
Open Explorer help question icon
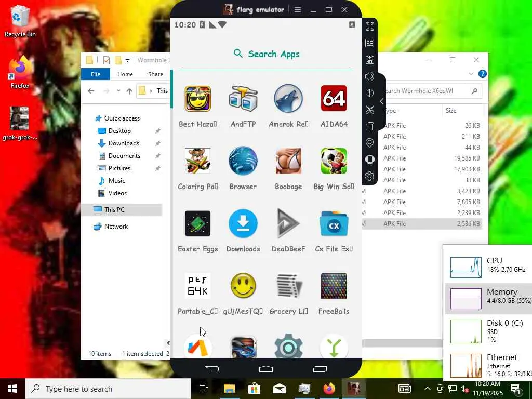(x=483, y=74)
